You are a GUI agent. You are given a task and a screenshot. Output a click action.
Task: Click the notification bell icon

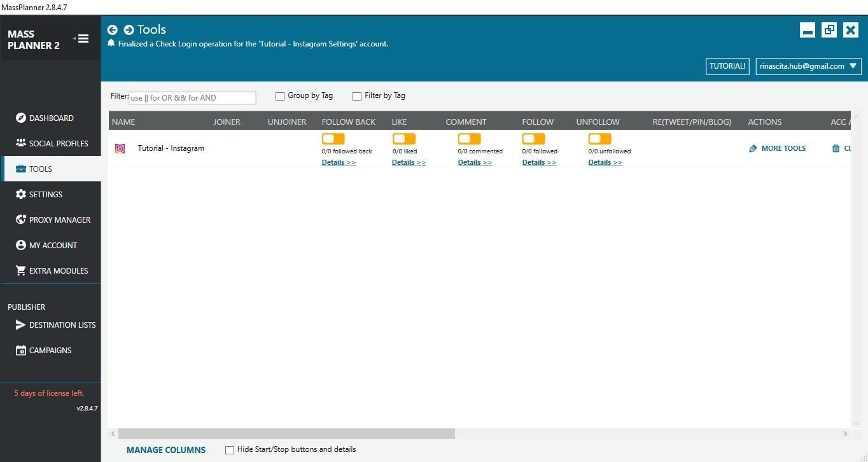[111, 43]
